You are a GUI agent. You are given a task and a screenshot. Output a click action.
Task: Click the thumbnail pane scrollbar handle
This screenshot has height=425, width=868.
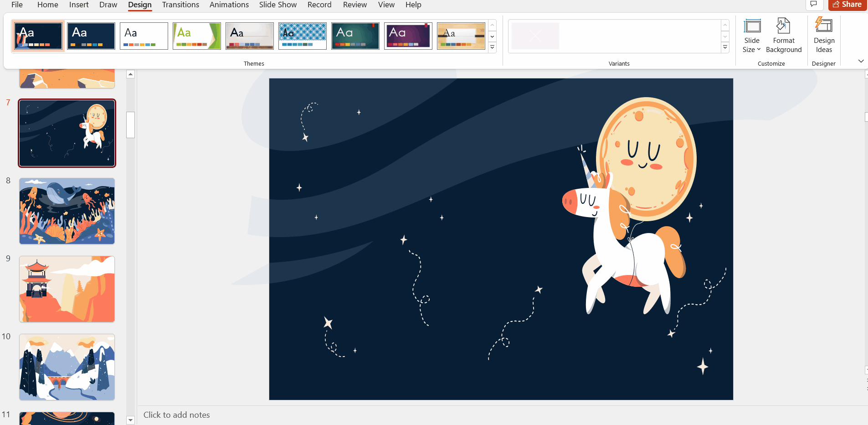[x=131, y=124]
